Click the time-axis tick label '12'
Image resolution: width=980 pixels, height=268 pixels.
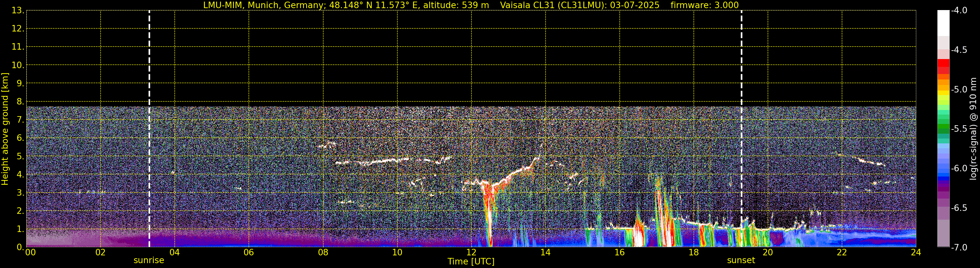pyautogui.click(x=471, y=252)
